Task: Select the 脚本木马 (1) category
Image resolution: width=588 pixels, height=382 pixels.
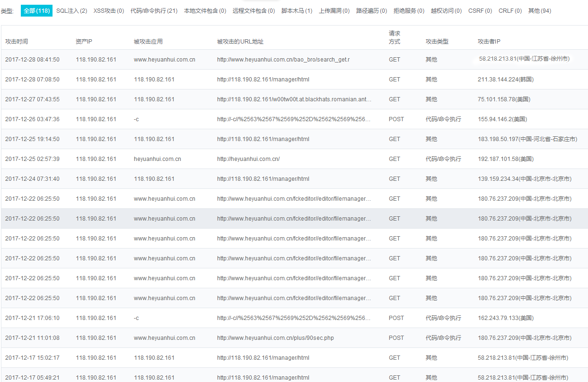Action: 297,10
